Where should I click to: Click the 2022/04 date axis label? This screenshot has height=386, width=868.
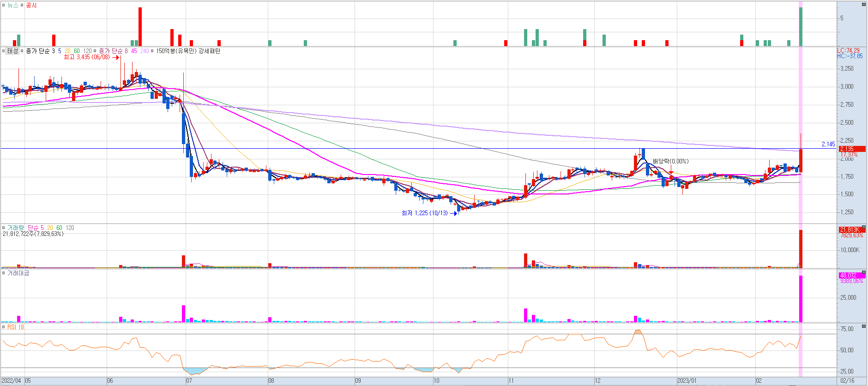12,381
